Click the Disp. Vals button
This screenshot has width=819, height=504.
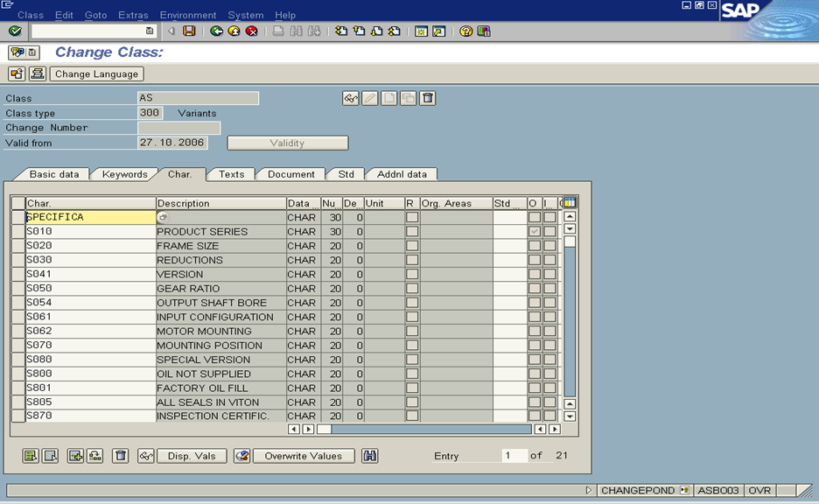192,456
